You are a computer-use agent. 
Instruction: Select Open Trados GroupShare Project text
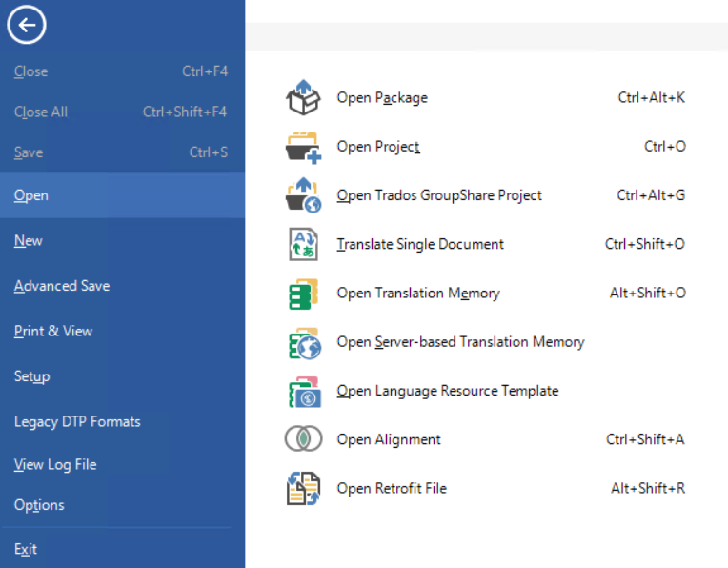439,195
